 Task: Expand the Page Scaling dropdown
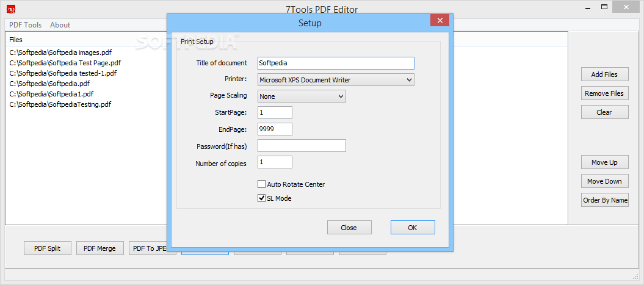(x=302, y=96)
